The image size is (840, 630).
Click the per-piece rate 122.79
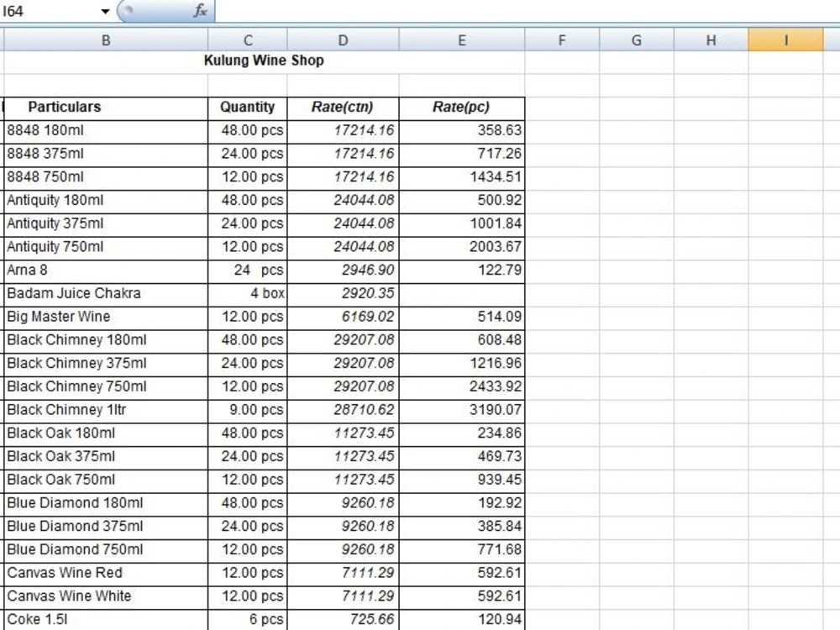pyautogui.click(x=462, y=270)
